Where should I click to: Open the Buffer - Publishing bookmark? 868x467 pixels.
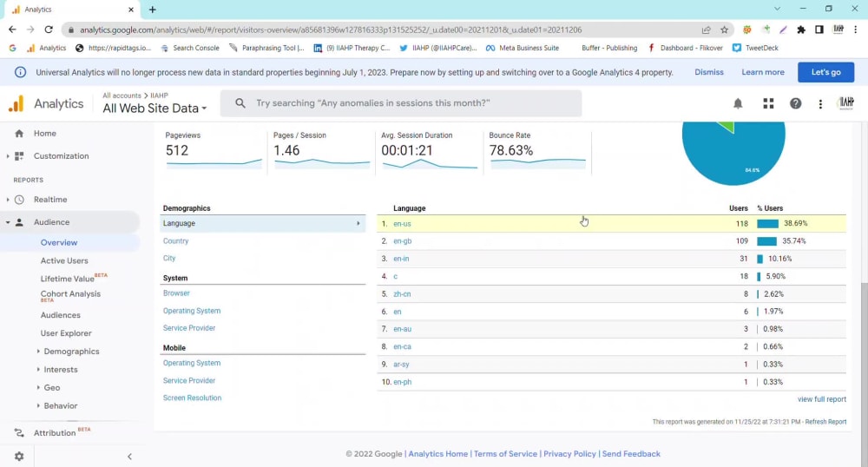pyautogui.click(x=609, y=48)
